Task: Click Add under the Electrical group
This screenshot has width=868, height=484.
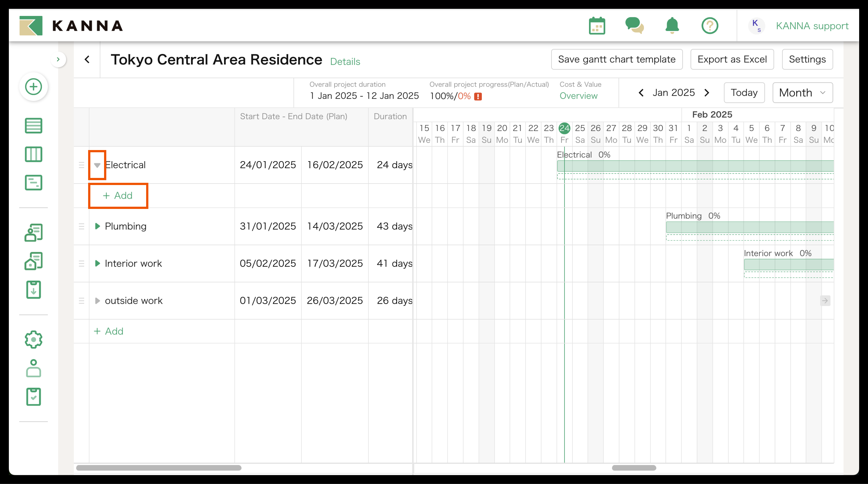Action: tap(118, 196)
